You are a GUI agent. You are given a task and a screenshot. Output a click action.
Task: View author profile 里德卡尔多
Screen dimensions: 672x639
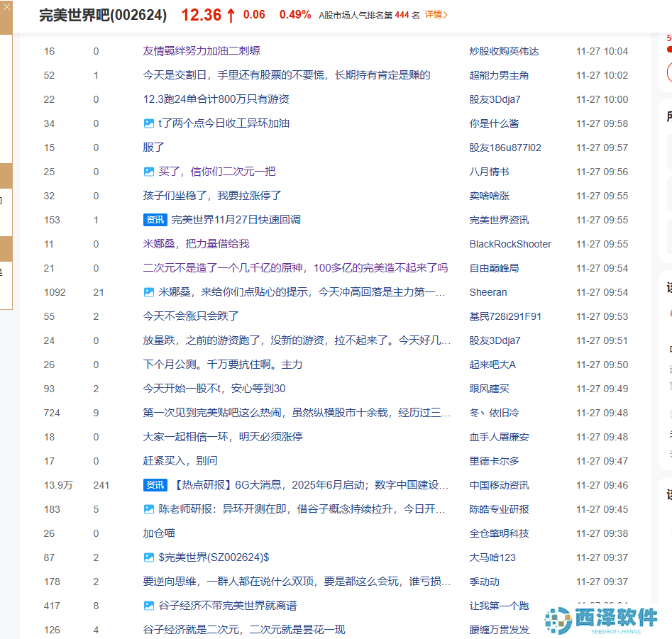click(494, 461)
